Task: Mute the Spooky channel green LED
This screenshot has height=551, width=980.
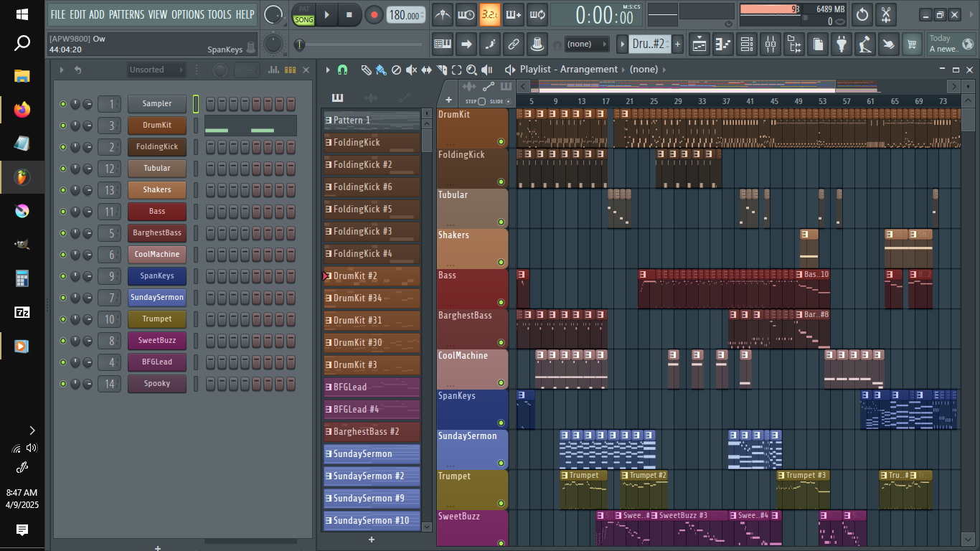Action: coord(63,384)
